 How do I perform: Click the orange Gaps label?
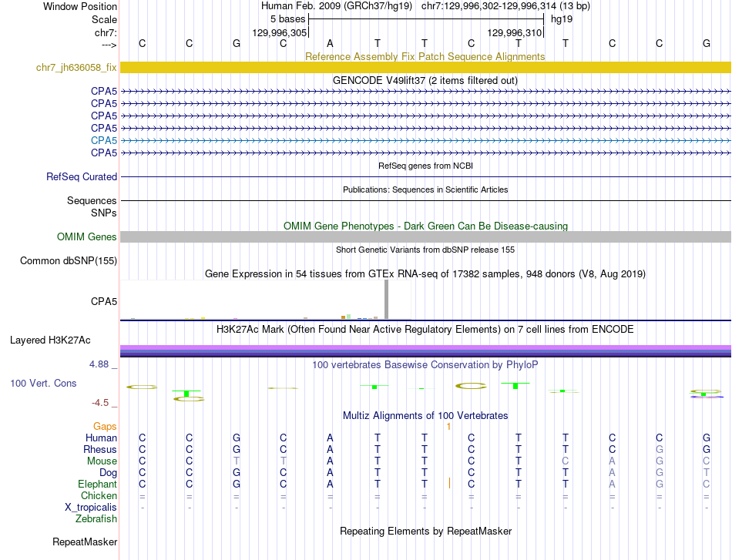pos(105,427)
